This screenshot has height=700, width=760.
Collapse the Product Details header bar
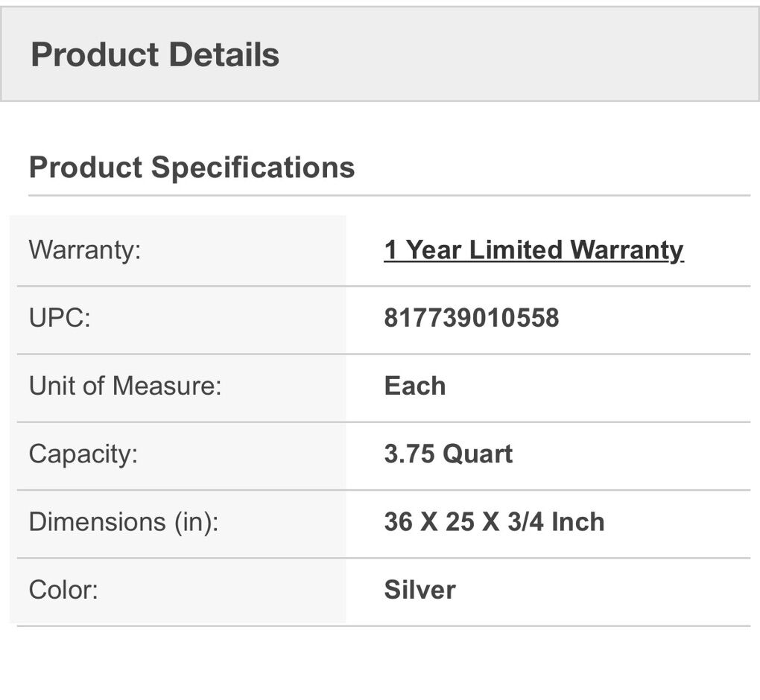tap(380, 54)
